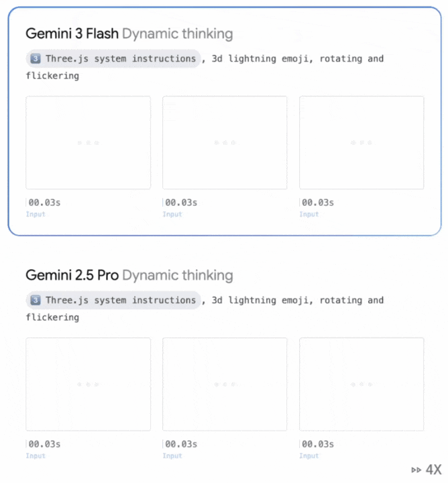Viewport: 448px width, 483px height.
Task: Click Dynamic thinking beside Gemini 2.5 Pro
Action: (x=178, y=275)
